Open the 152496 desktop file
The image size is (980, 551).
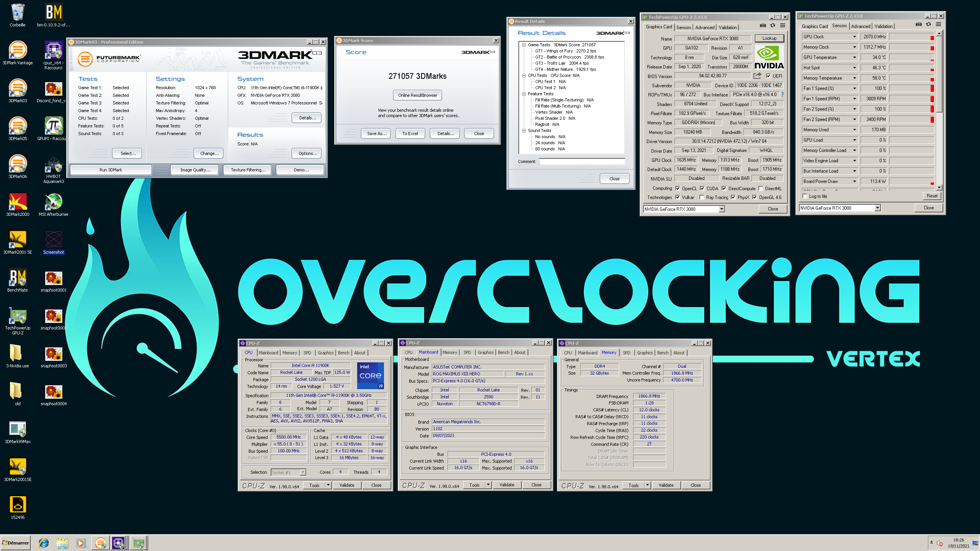pyautogui.click(x=18, y=507)
